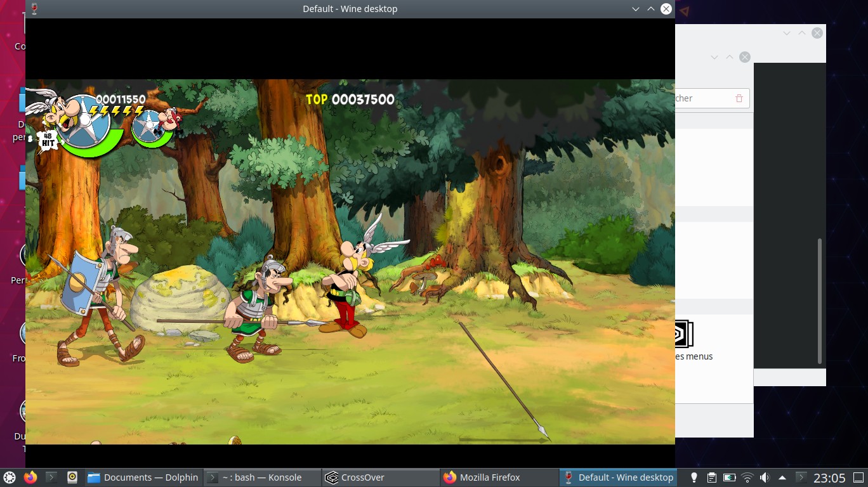Open the chevron menu on the Wine desktop titlebar

pyautogui.click(x=636, y=8)
